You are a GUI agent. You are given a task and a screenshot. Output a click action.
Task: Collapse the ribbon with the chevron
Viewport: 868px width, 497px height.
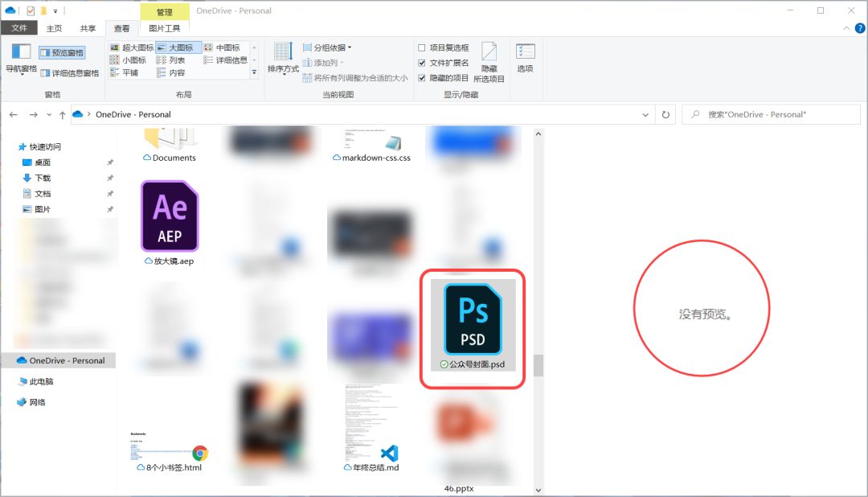click(846, 28)
